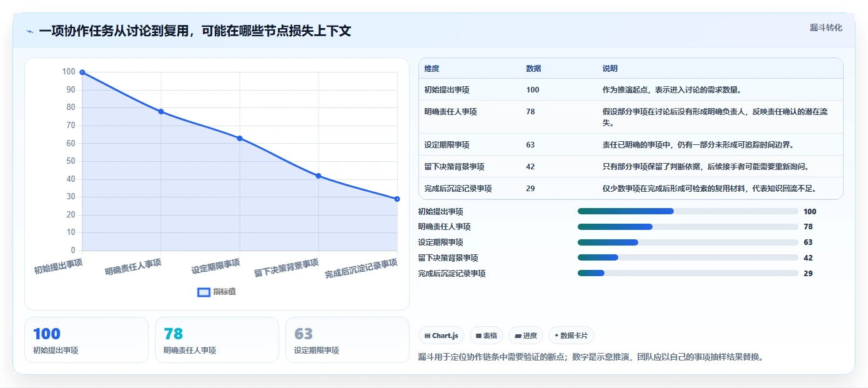Click the footnote text about 漏斗

(591, 357)
